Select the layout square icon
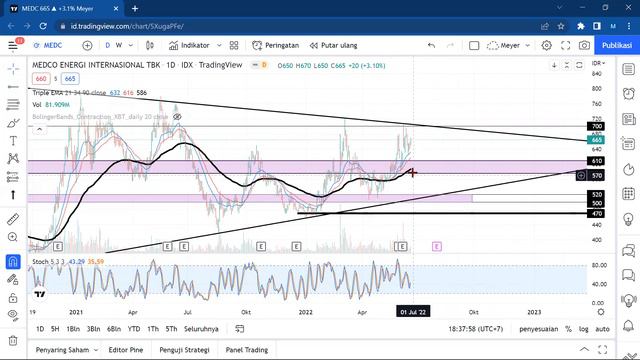 [x=474, y=45]
